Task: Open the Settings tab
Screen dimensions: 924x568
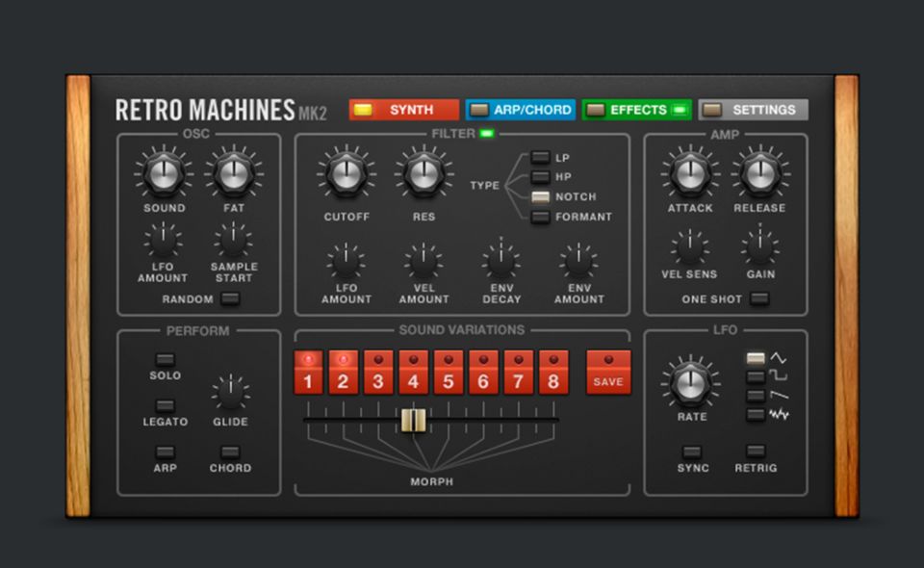Action: click(753, 110)
